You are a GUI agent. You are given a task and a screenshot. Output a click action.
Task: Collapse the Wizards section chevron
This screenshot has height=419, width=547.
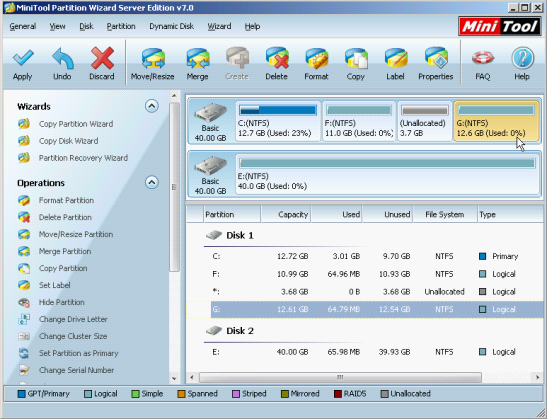(152, 106)
